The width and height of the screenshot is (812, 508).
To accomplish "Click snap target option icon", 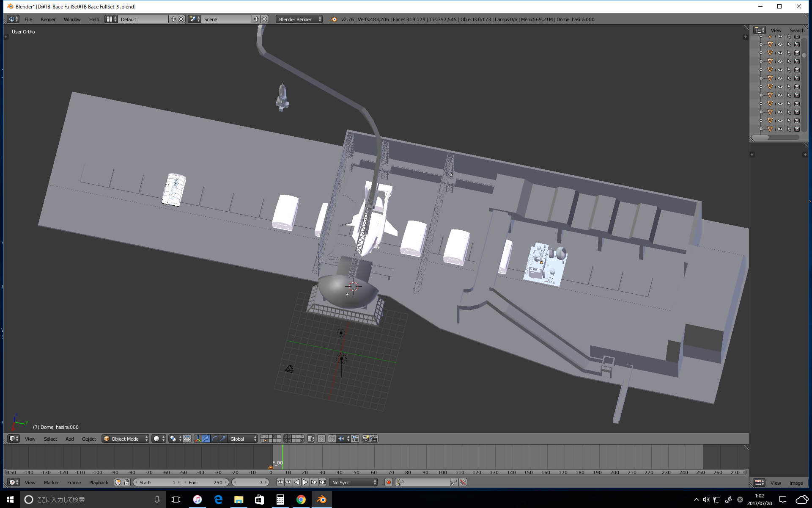I will pyautogui.click(x=355, y=439).
